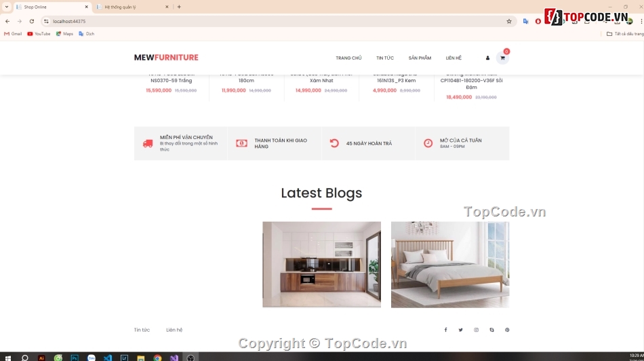Close the Shop Online tab

(x=86, y=7)
